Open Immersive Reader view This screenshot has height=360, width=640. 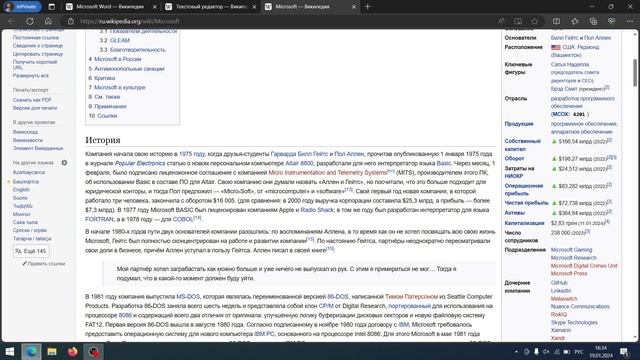518,21
